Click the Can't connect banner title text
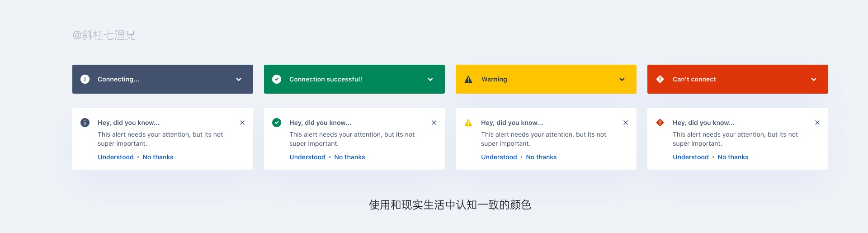 694,79
